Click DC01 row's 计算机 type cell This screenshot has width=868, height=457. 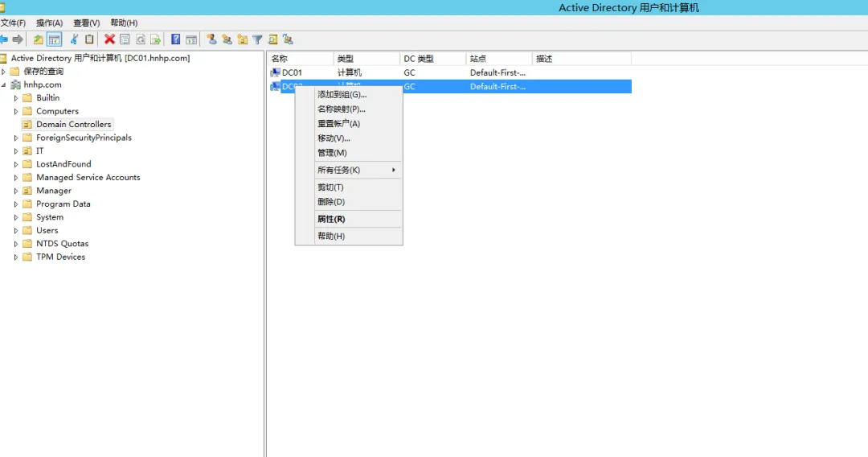tap(350, 72)
